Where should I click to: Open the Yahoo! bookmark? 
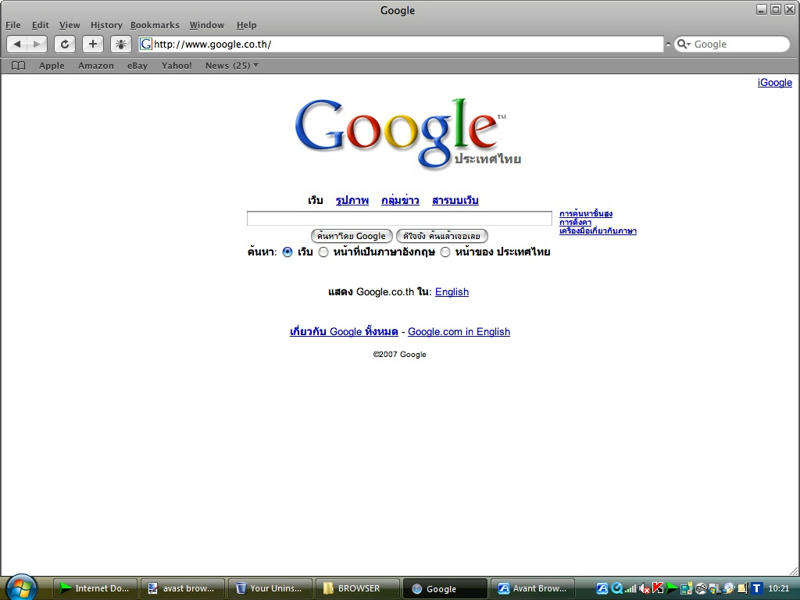point(177,66)
